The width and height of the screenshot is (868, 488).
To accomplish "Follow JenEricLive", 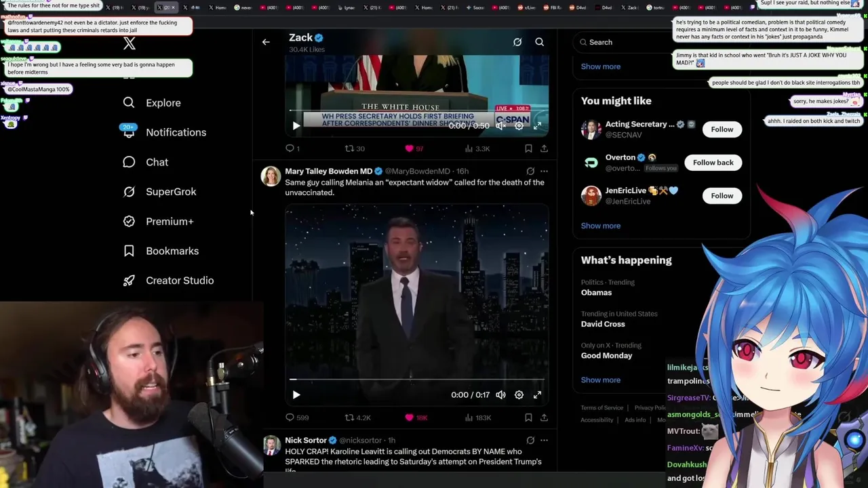I will point(722,196).
